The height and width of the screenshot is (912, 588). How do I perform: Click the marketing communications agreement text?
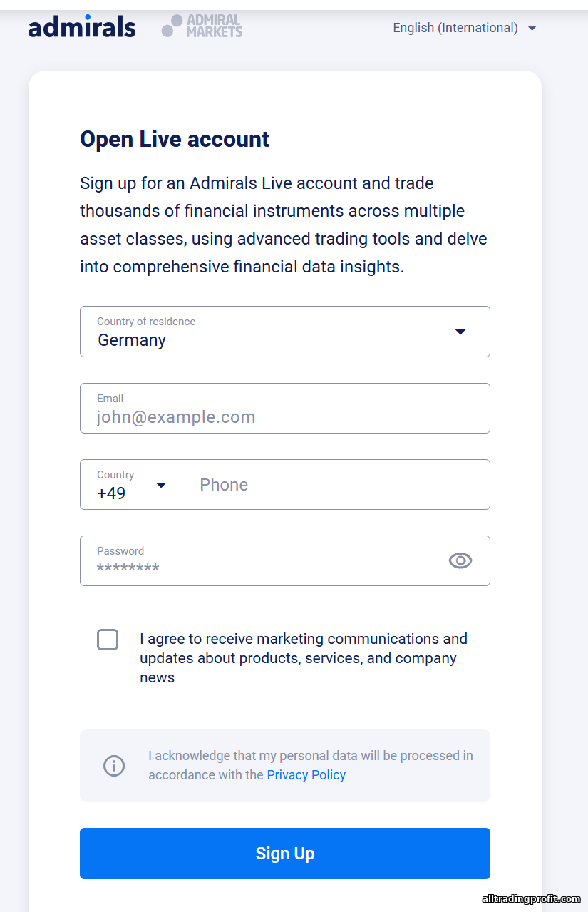303,658
